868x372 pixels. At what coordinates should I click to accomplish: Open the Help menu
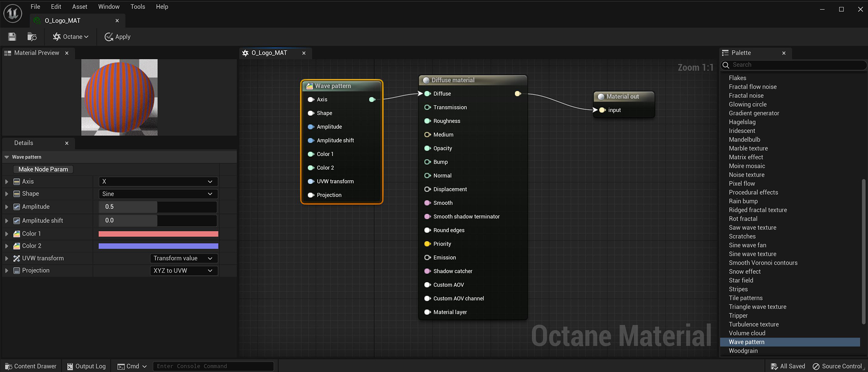click(x=162, y=7)
